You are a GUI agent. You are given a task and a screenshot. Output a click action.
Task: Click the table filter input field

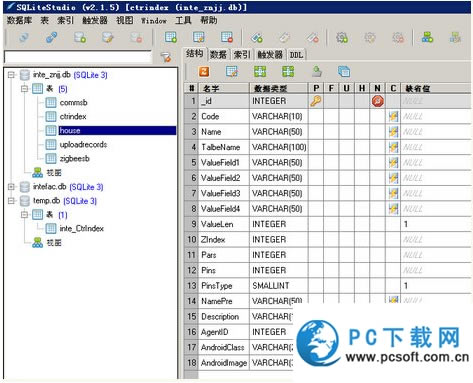click(78, 57)
